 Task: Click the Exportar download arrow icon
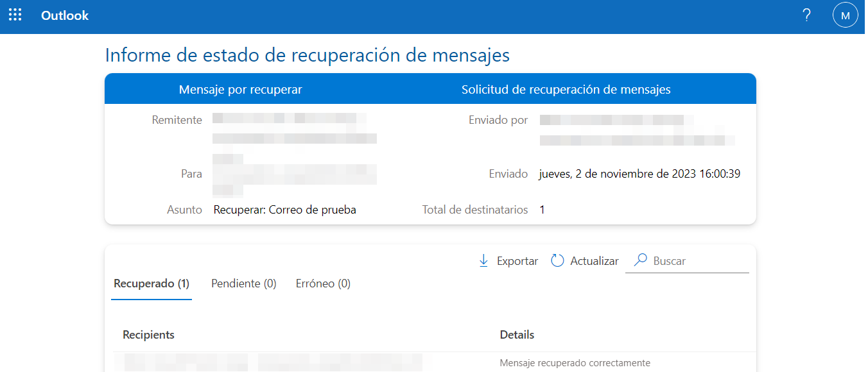click(483, 261)
